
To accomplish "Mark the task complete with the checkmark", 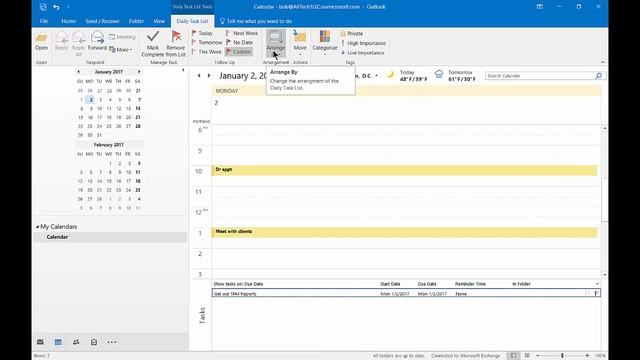I will pyautogui.click(x=153, y=44).
